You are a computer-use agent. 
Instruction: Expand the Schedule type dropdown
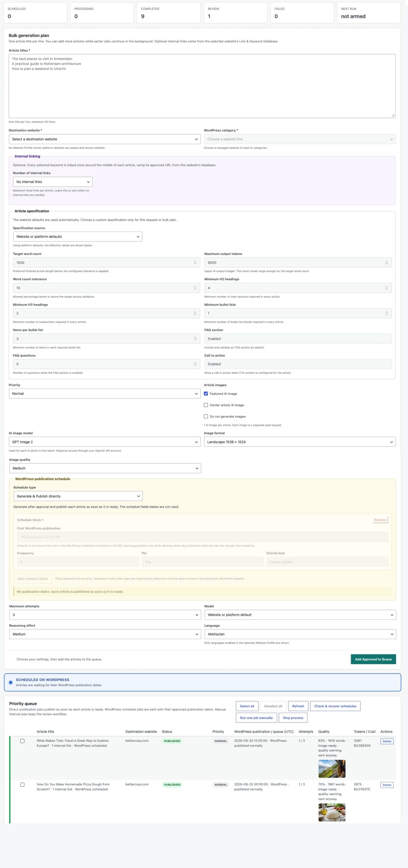click(x=78, y=496)
